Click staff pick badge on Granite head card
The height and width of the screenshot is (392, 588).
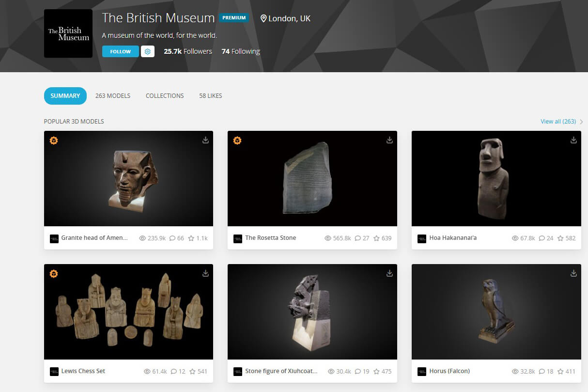[54, 141]
